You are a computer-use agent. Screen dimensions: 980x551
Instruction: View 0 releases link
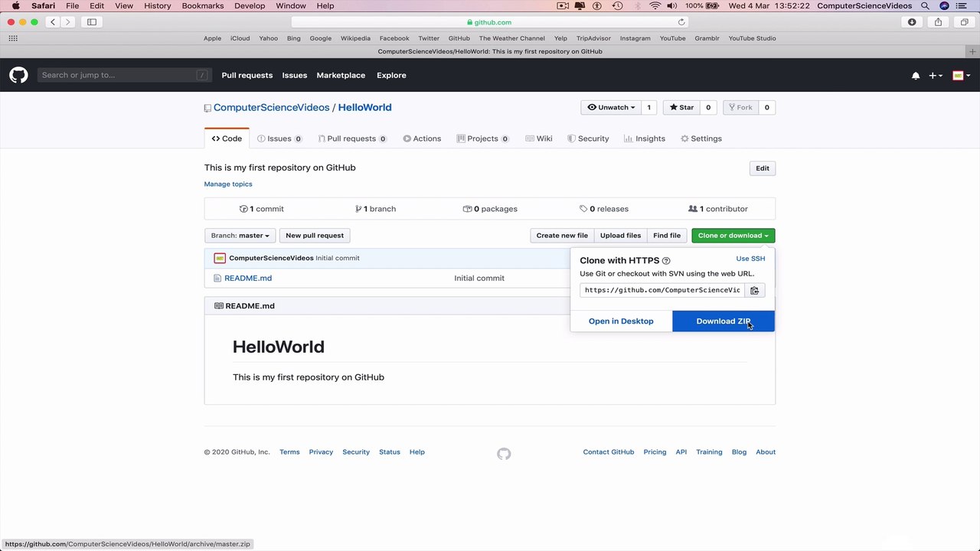[604, 209]
